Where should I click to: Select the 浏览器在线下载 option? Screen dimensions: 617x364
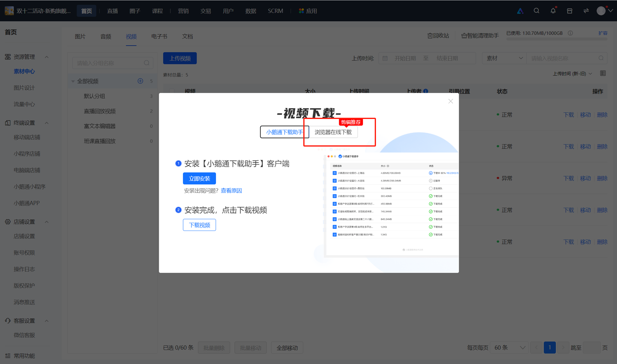tap(333, 132)
